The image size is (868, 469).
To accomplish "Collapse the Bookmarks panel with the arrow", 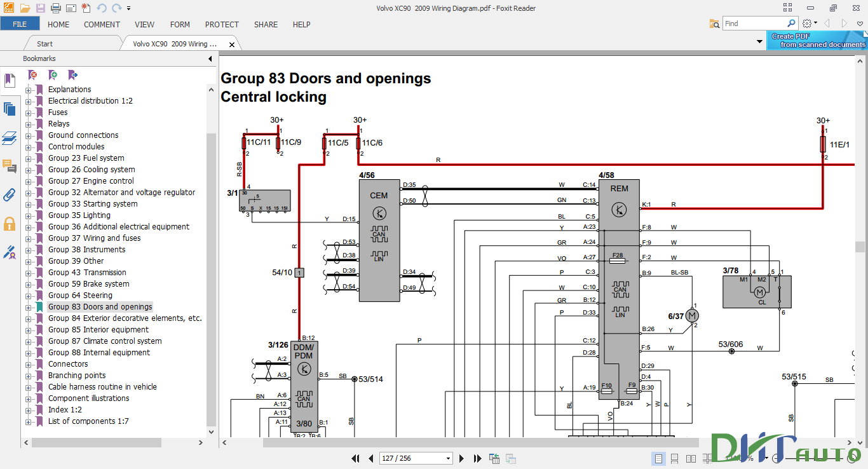I will coord(210,58).
